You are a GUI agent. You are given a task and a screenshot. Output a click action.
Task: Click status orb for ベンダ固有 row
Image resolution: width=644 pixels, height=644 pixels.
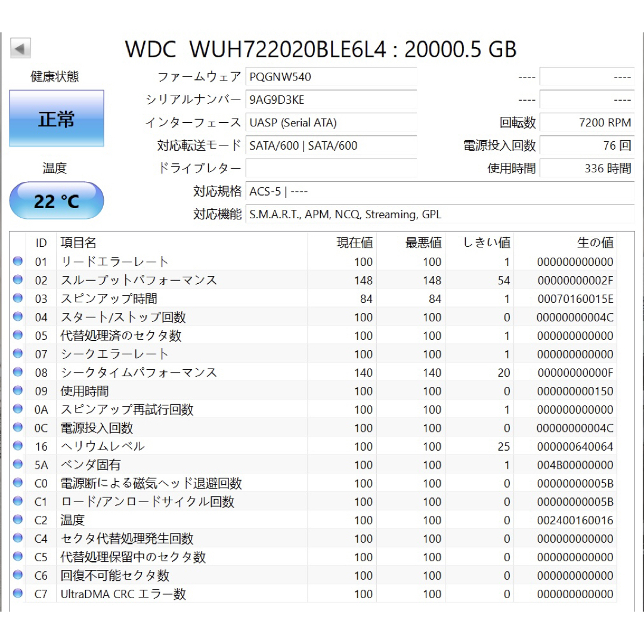pos(18,465)
